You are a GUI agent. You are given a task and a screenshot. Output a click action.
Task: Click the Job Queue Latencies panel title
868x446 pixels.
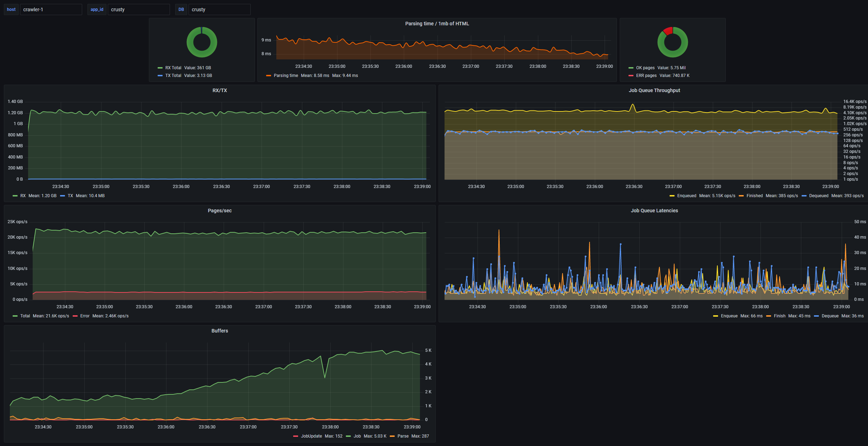(x=654, y=211)
